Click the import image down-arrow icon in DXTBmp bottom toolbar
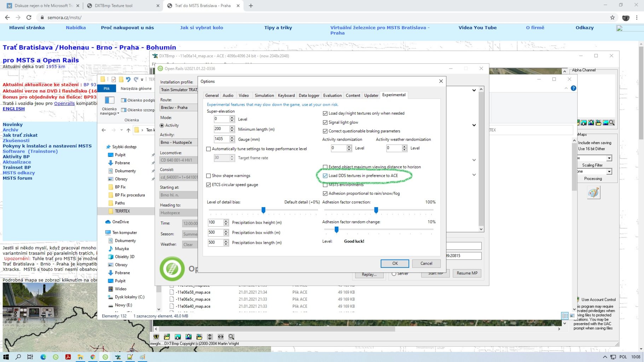 [x=178, y=337]
